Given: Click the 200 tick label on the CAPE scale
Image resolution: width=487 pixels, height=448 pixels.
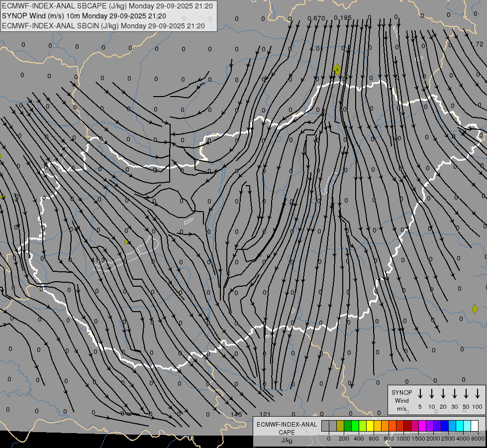Looking at the screenshot, I should (x=344, y=439).
